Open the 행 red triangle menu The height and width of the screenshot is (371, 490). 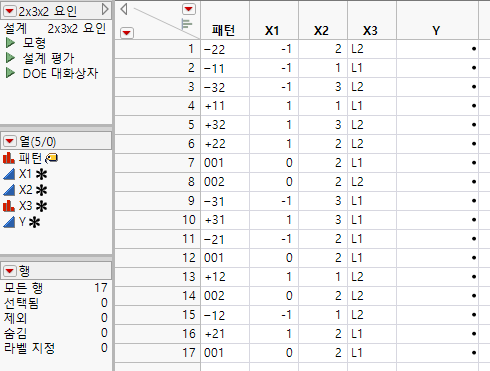pyautogui.click(x=9, y=271)
